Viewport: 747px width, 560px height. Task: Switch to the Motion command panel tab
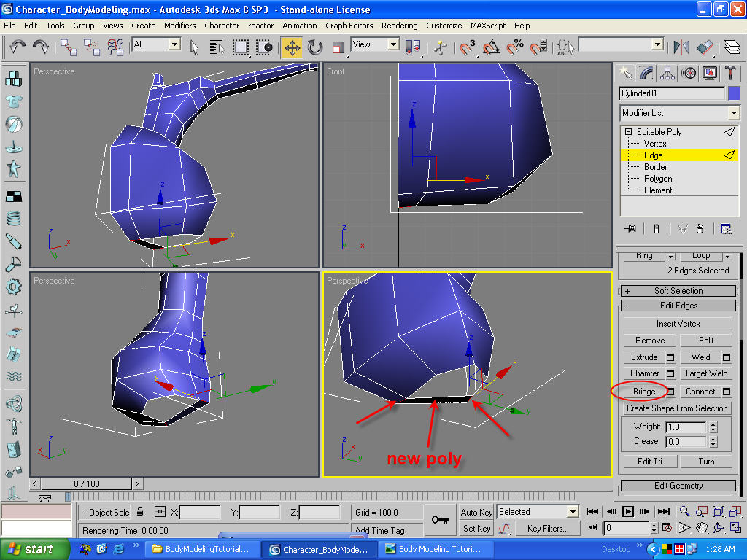(x=689, y=73)
